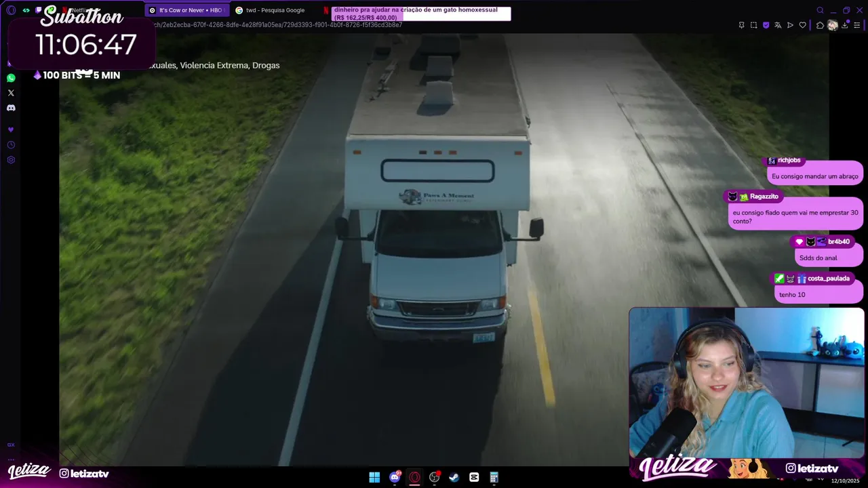Open the Windows Start menu
Viewport: 868px width, 488px height.
pos(374,477)
